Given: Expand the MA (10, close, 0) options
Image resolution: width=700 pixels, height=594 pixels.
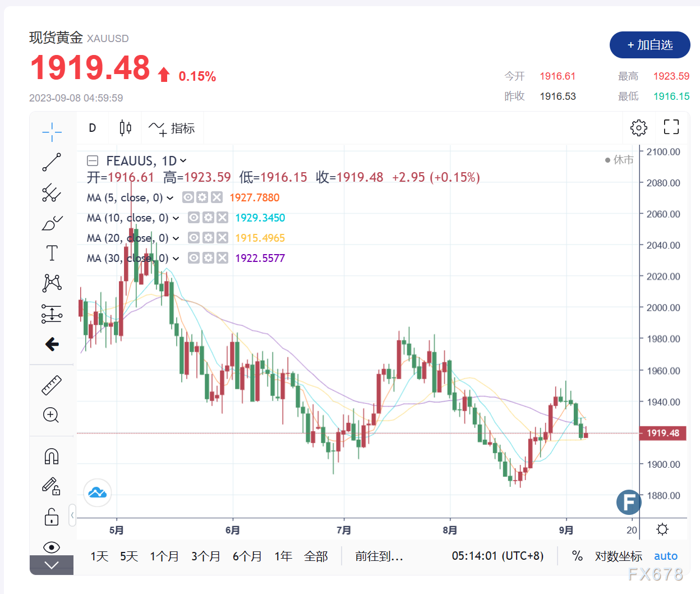Looking at the screenshot, I should [x=177, y=218].
